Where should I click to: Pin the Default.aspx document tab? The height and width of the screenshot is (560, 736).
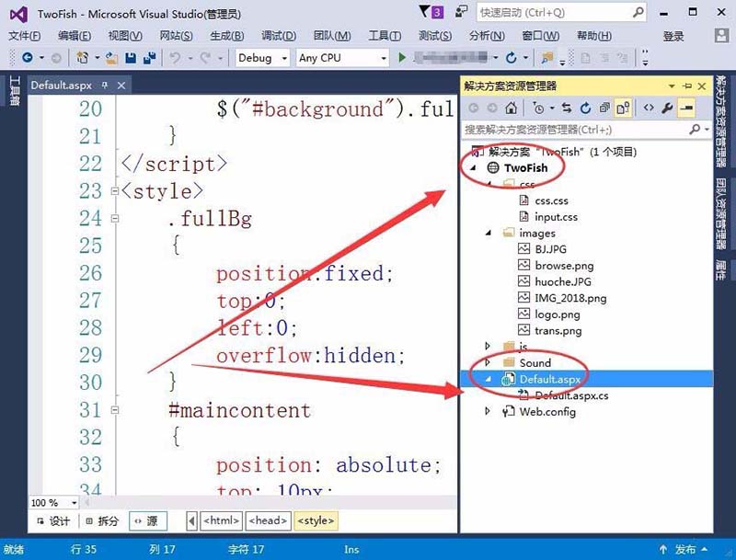tap(105, 85)
